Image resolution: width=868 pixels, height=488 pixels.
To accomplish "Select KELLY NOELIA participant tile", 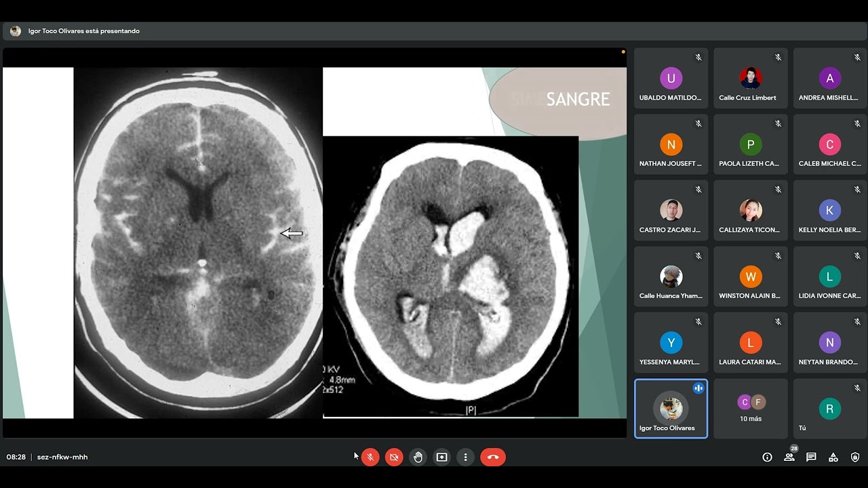I will (830, 211).
